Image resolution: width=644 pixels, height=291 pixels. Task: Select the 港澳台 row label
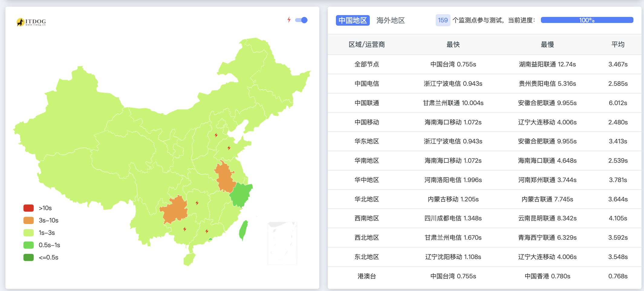point(367,276)
